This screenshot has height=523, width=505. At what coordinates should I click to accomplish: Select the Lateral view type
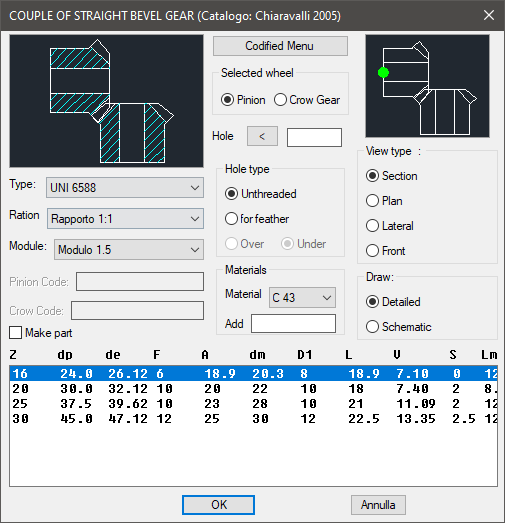[372, 226]
